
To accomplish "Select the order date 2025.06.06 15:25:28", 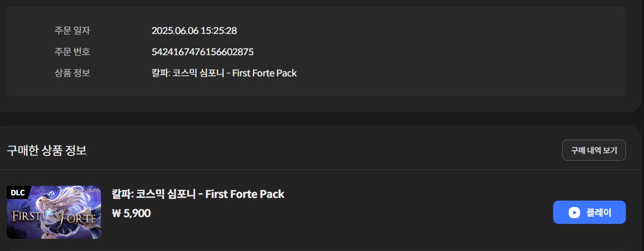I will (x=194, y=30).
